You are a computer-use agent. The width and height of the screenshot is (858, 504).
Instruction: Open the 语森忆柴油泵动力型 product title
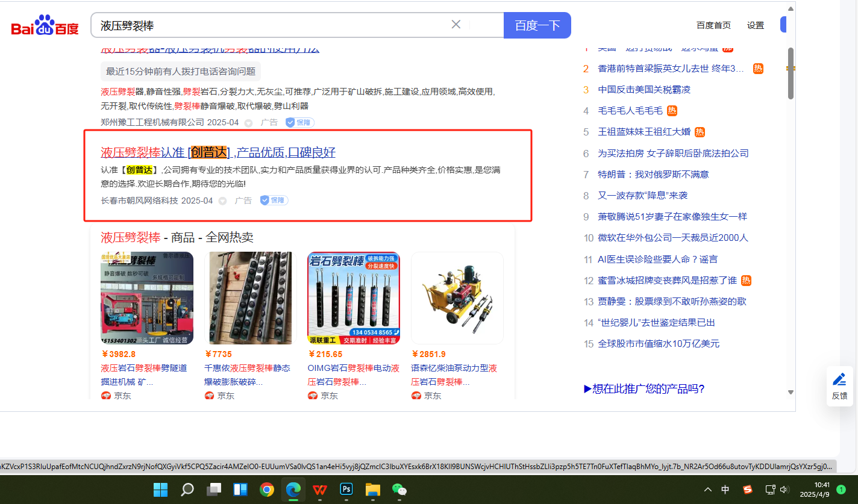(x=454, y=375)
